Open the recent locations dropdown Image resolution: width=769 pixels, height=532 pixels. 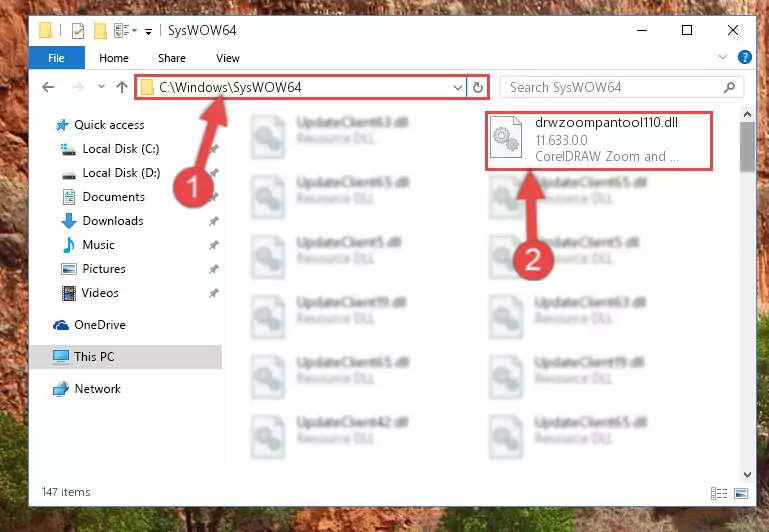102,87
